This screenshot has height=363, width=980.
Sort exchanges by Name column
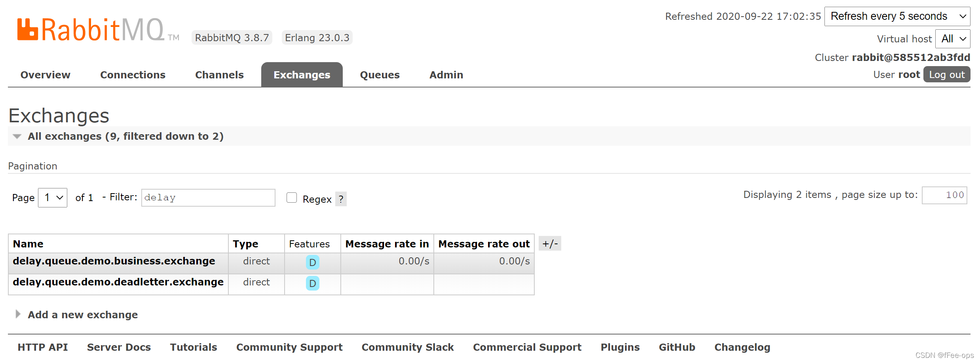[x=28, y=244]
